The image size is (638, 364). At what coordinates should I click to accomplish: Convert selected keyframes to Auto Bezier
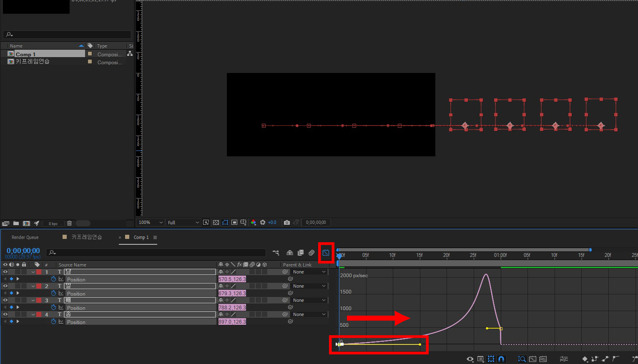coord(616,359)
